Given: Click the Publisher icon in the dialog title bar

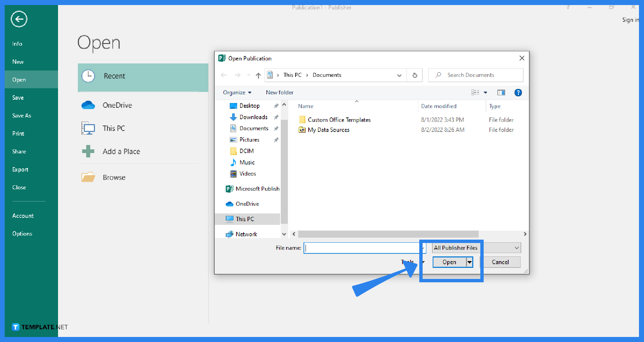Looking at the screenshot, I should (221, 58).
